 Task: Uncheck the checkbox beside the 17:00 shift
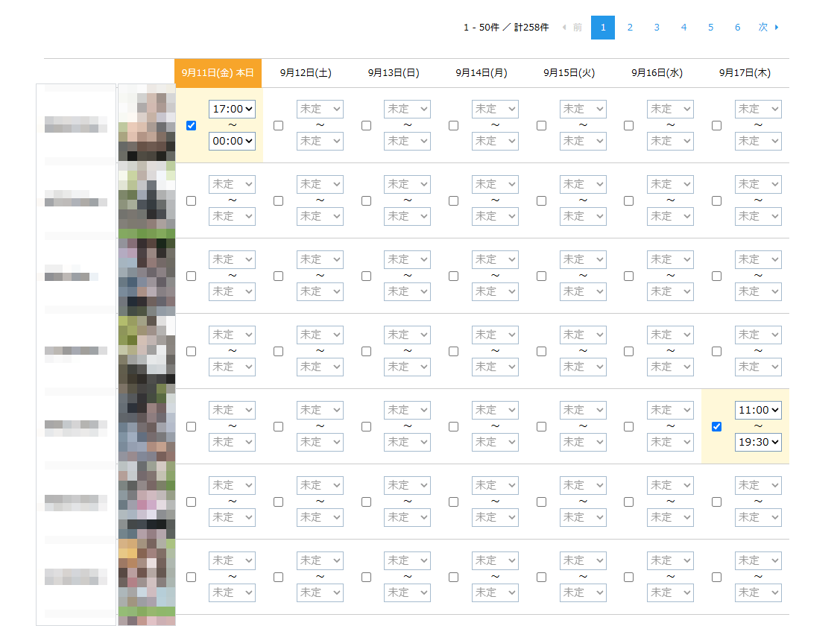192,125
